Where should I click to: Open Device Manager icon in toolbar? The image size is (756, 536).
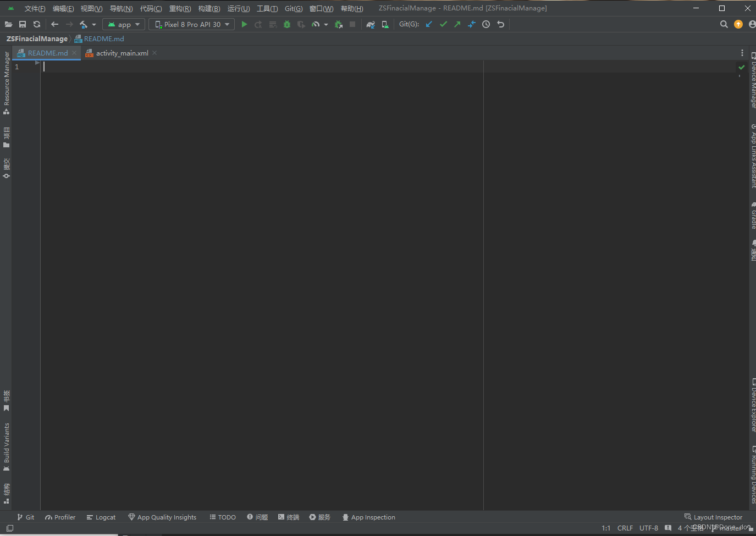[x=385, y=24]
